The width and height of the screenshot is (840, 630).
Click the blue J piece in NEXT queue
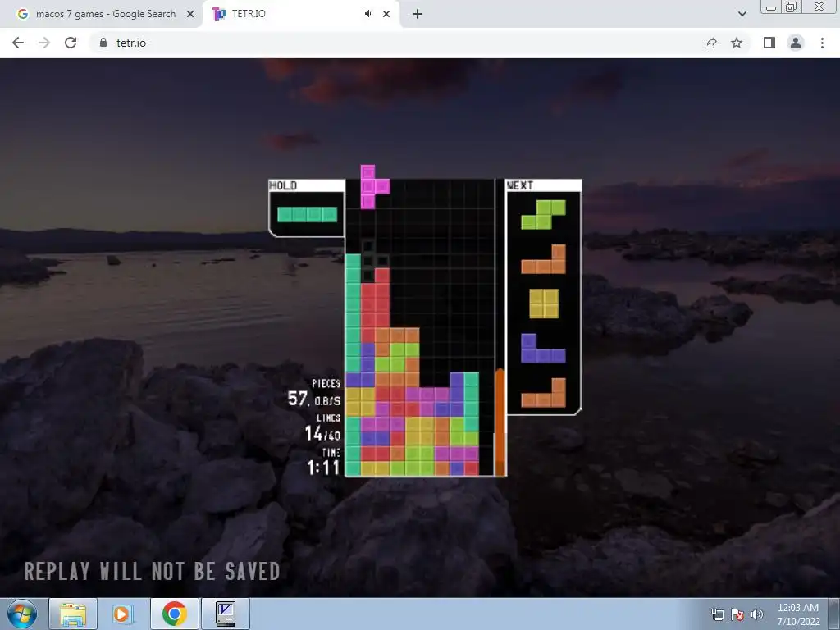click(543, 348)
